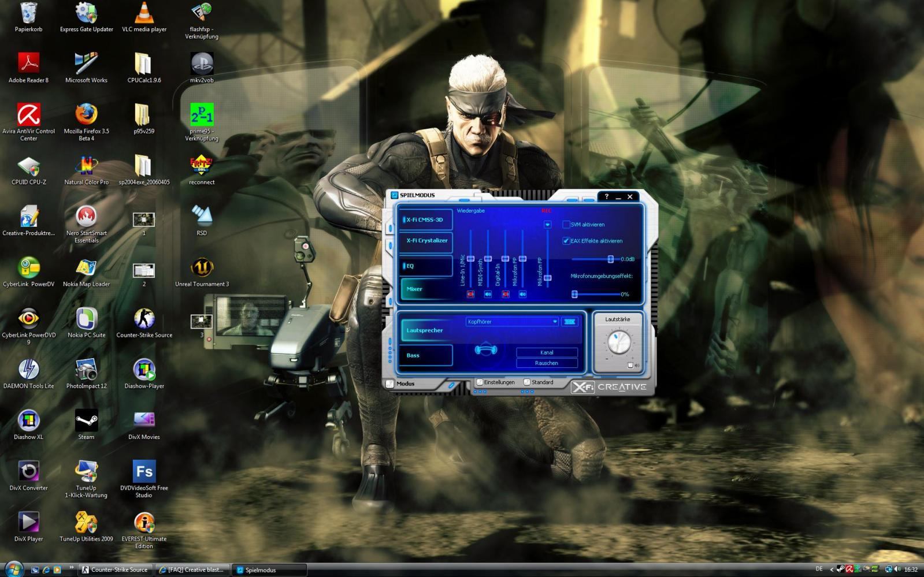Open the X-Fi Crystalizer tab
924x577 pixels.
426,241
